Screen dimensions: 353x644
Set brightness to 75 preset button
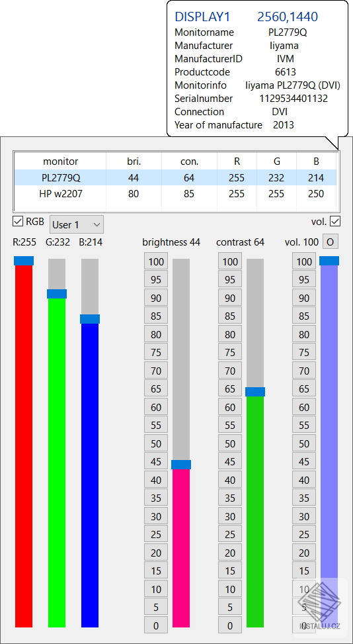coord(156,353)
